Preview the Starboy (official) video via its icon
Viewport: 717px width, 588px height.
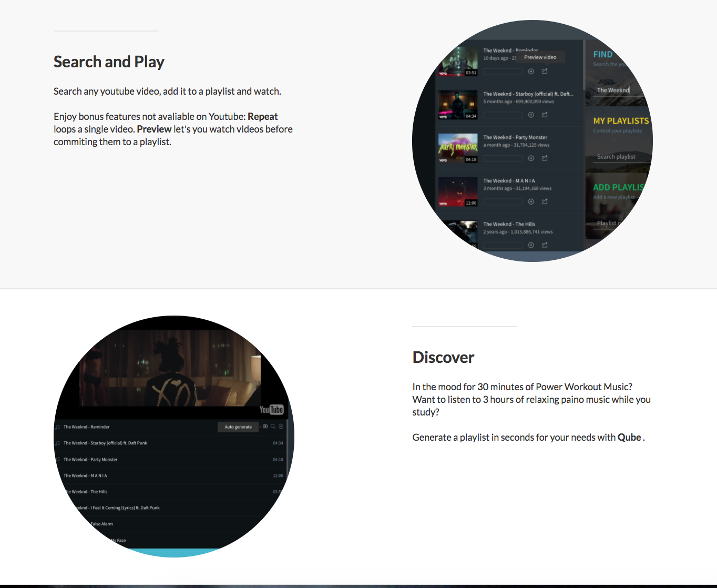tap(545, 115)
